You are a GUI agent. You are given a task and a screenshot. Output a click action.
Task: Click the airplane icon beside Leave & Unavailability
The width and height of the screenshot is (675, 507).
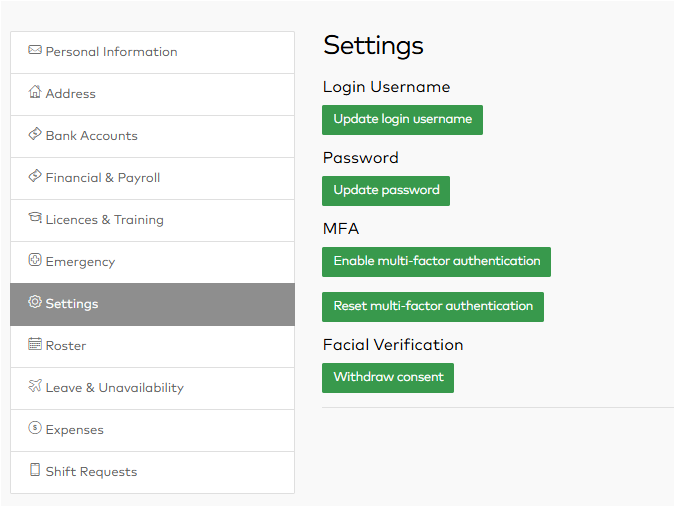point(35,386)
